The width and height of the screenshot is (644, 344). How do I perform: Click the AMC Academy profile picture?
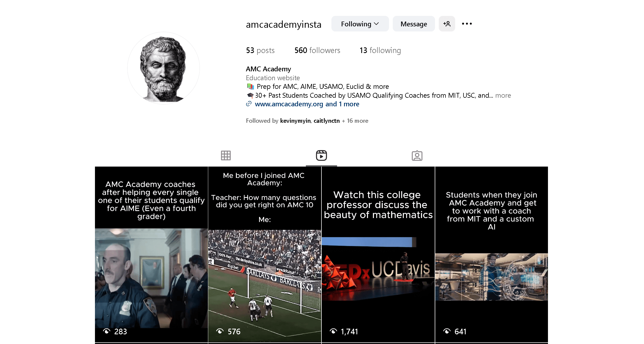(164, 68)
